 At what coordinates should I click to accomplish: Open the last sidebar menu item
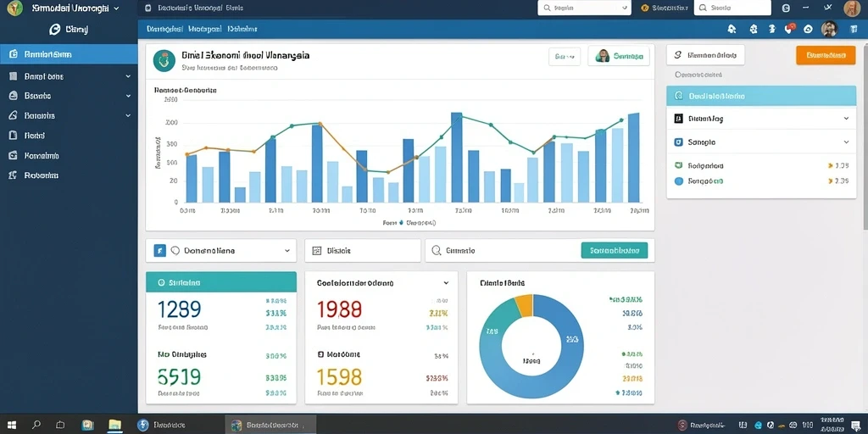[69, 175]
